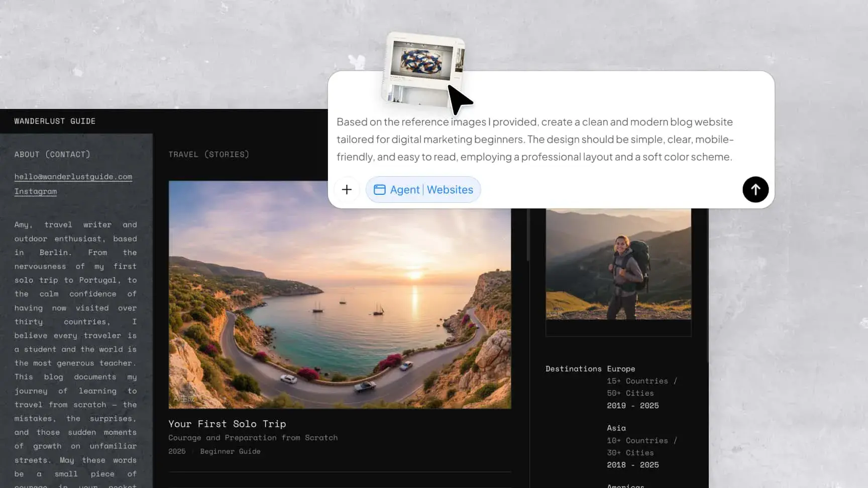Open the Instagram link
The image size is (868, 488).
(x=36, y=191)
